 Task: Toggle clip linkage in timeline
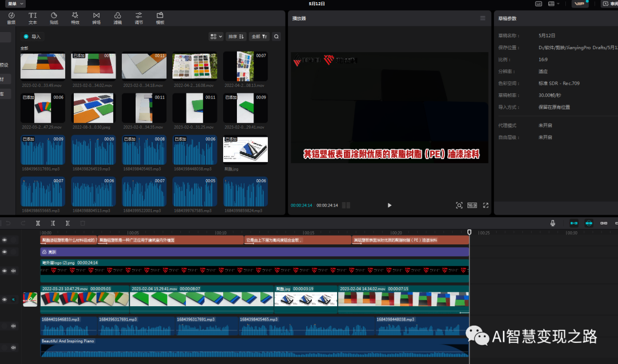(604, 223)
